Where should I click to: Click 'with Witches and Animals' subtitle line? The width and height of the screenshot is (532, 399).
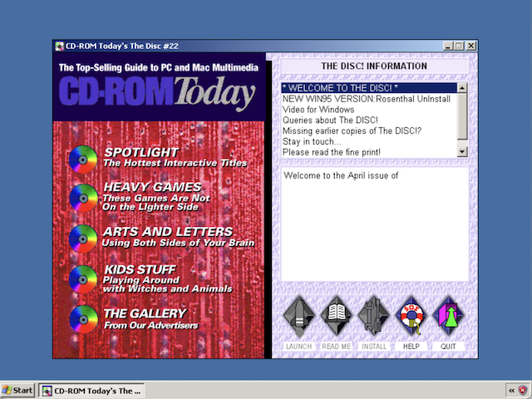coord(168,288)
